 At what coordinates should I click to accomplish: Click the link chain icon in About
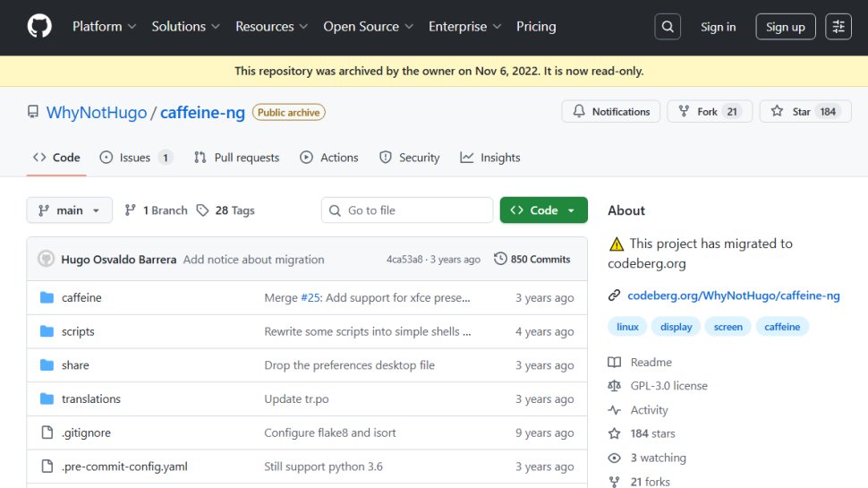click(614, 295)
